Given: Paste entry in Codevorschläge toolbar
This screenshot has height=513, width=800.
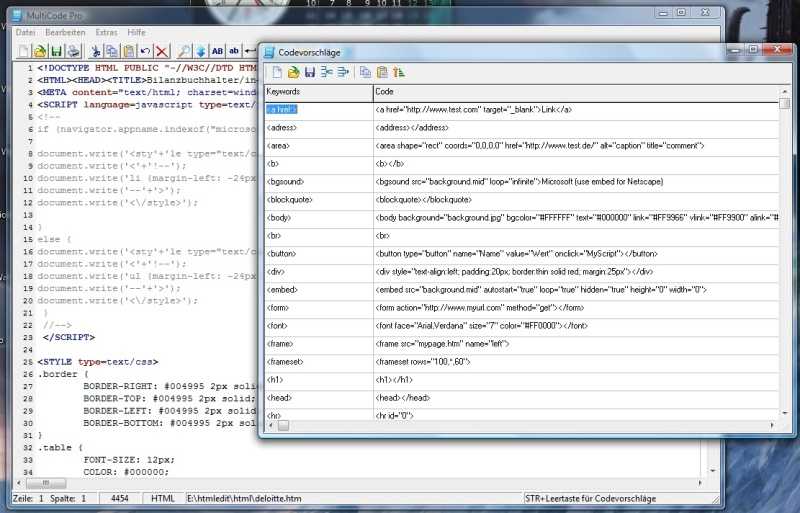Looking at the screenshot, I should click(382, 72).
